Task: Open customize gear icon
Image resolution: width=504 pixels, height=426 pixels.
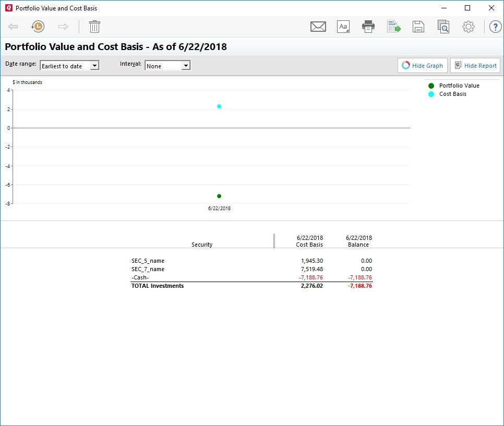Action: coord(469,27)
